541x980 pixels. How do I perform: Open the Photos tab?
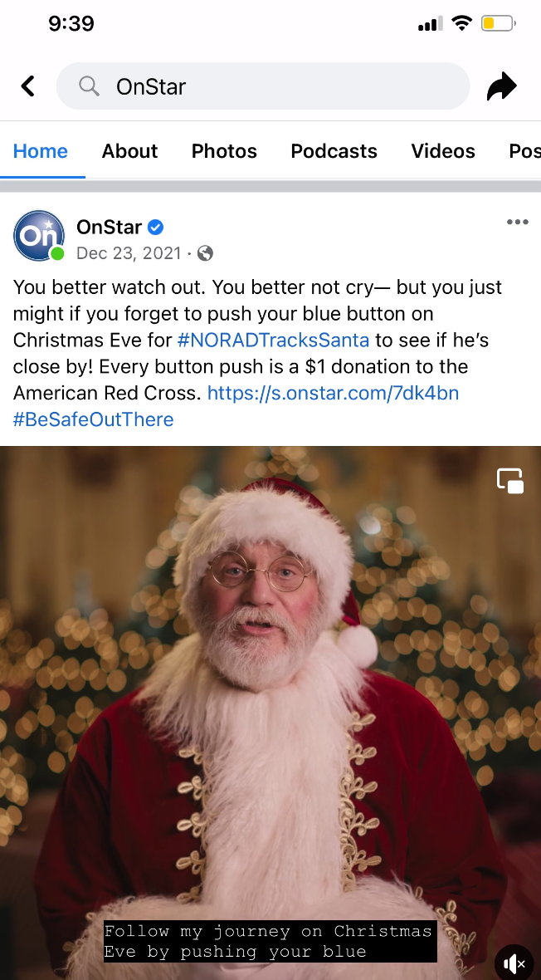pyautogui.click(x=224, y=151)
